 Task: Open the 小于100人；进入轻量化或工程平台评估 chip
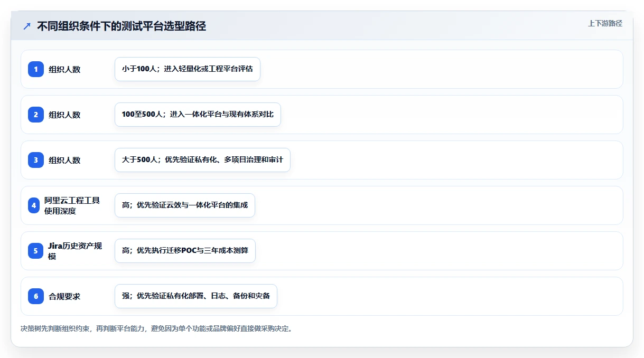click(188, 69)
